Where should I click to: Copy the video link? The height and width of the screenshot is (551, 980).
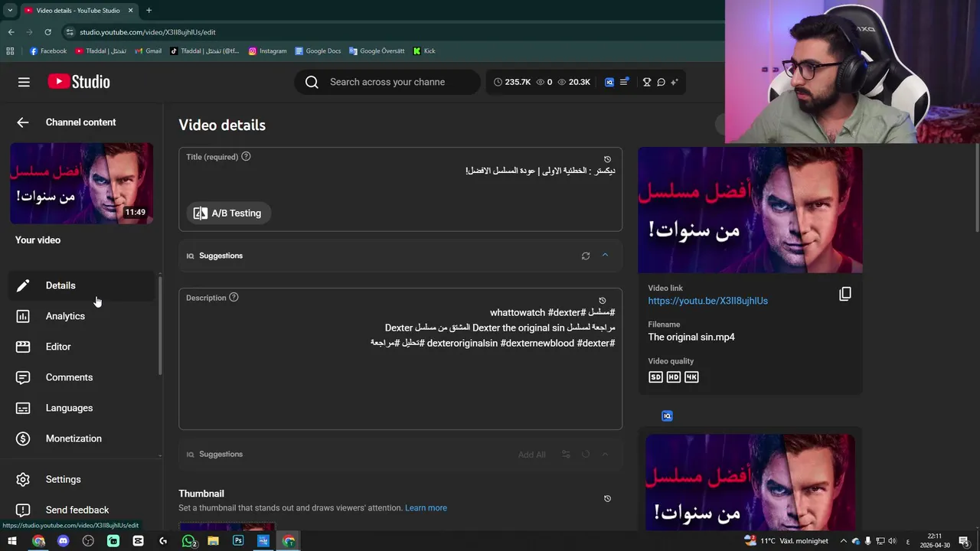845,294
